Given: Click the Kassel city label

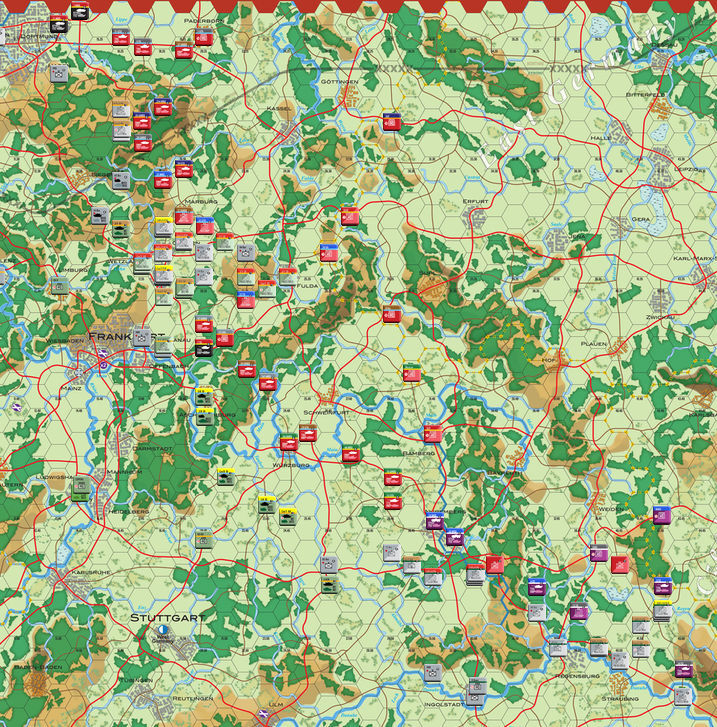Looking at the screenshot, I should pyautogui.click(x=279, y=108).
